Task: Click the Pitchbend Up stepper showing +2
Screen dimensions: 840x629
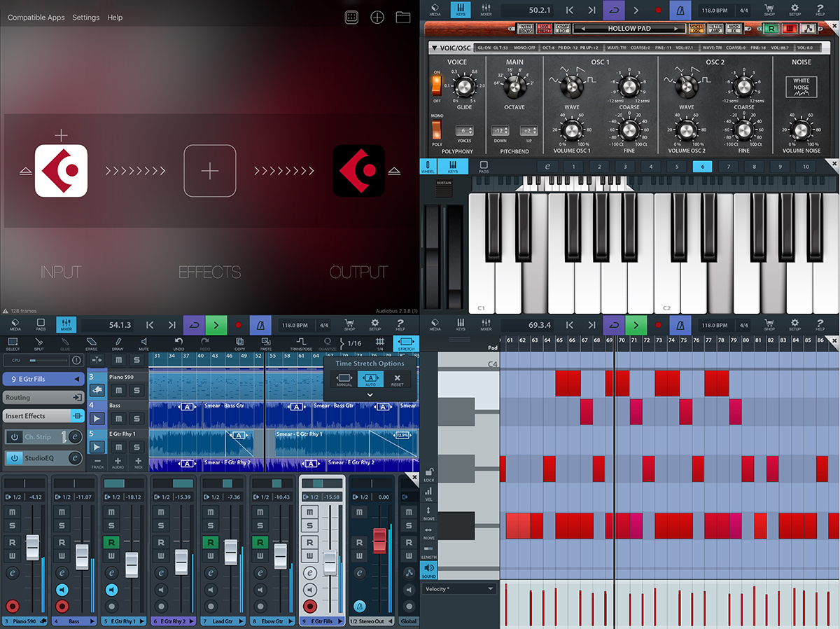Action: (528, 131)
